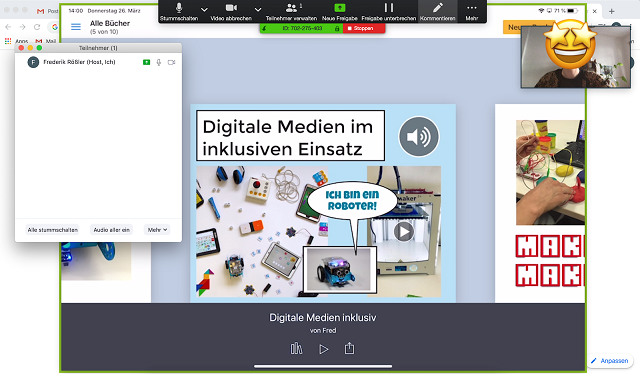The height and width of the screenshot is (374, 640).
Task: Expand the Mehr dropdown in participants window
Action: tap(157, 230)
